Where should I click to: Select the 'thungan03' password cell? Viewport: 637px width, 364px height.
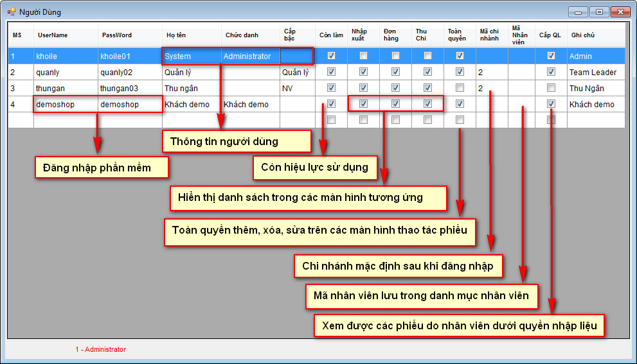pyautogui.click(x=130, y=88)
